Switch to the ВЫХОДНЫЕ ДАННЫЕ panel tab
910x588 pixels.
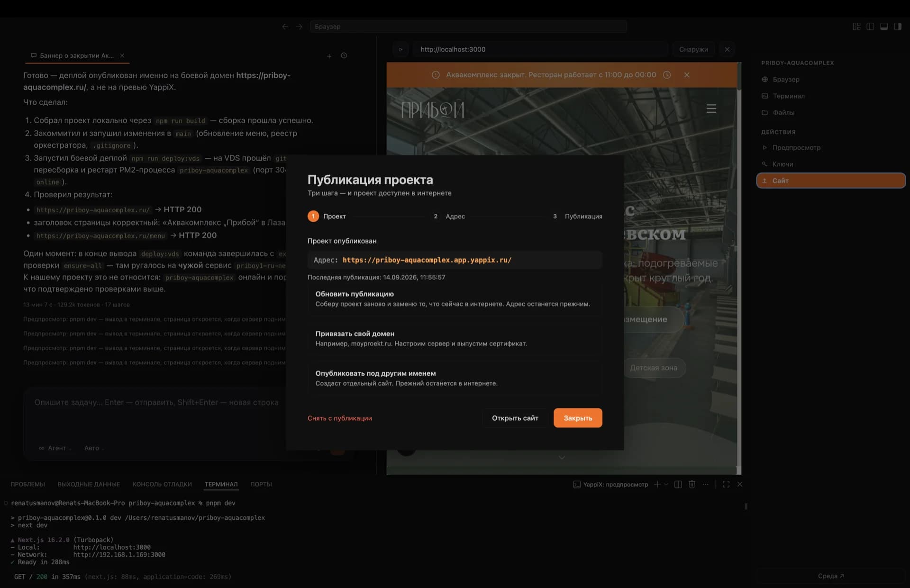coord(89,484)
